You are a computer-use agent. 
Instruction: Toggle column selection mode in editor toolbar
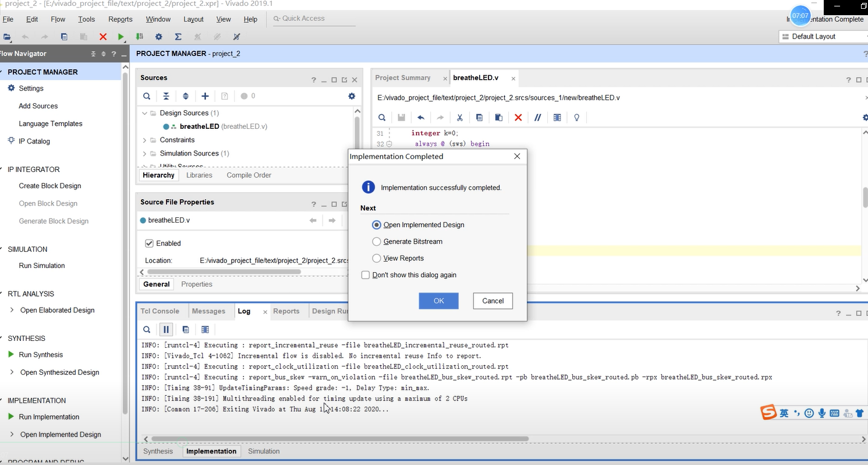pos(557,118)
